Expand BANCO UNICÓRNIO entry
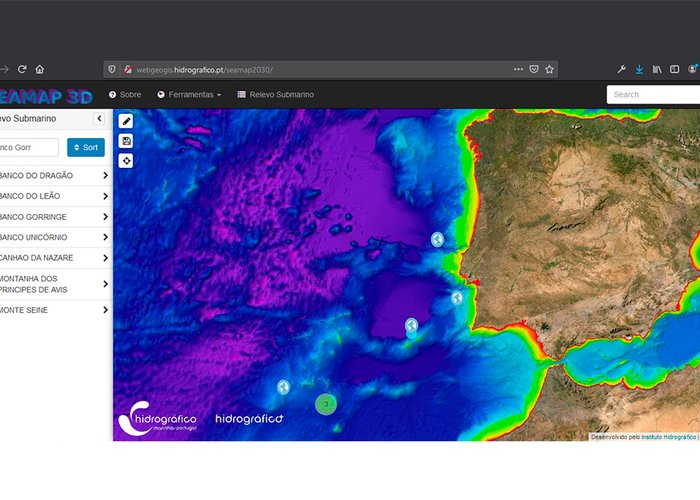Image resolution: width=700 pixels, height=500 pixels. tap(105, 237)
